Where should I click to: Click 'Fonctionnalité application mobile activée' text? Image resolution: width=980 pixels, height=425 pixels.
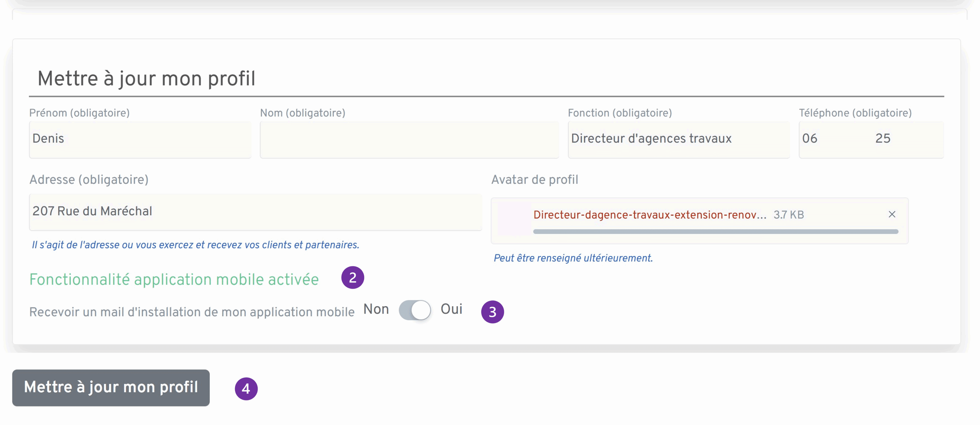coord(174,280)
